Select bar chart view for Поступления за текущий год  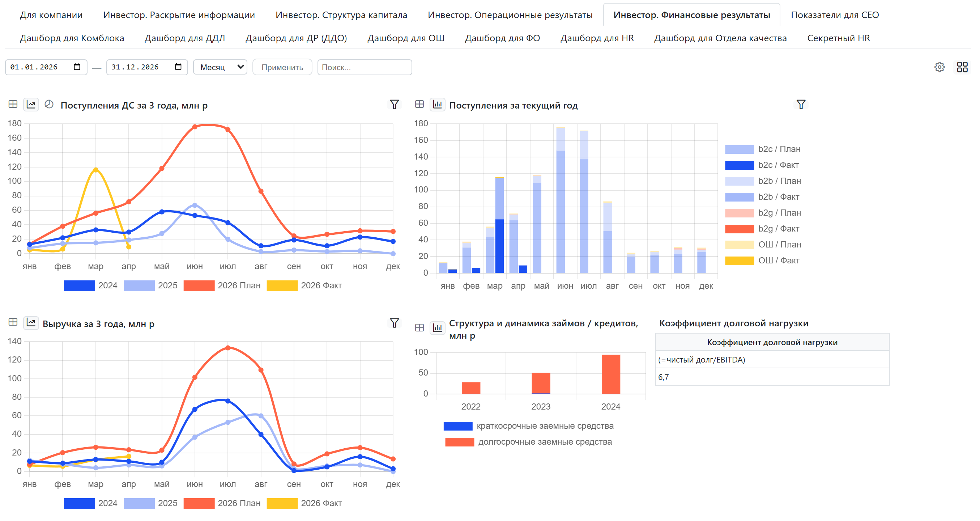(x=438, y=104)
